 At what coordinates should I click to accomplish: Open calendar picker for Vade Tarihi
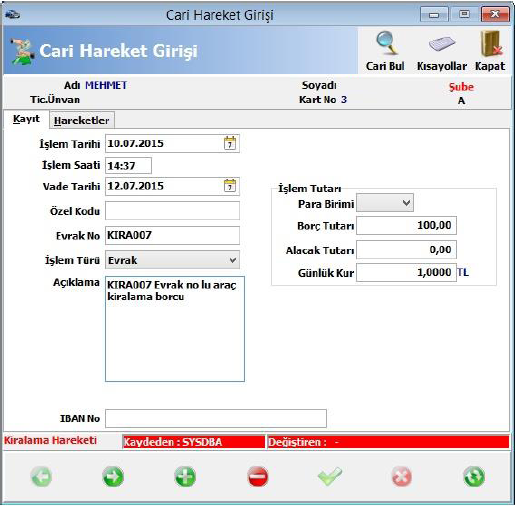(230, 186)
